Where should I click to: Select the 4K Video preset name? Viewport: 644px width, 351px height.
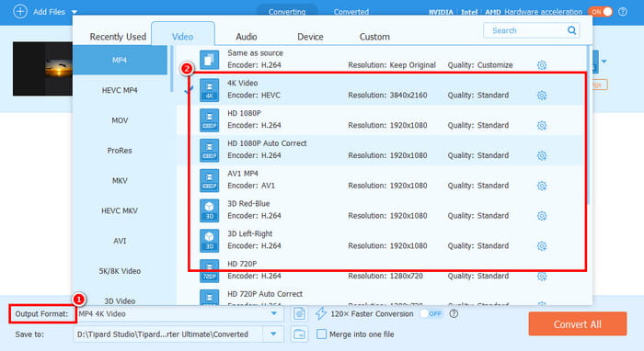[x=242, y=83]
